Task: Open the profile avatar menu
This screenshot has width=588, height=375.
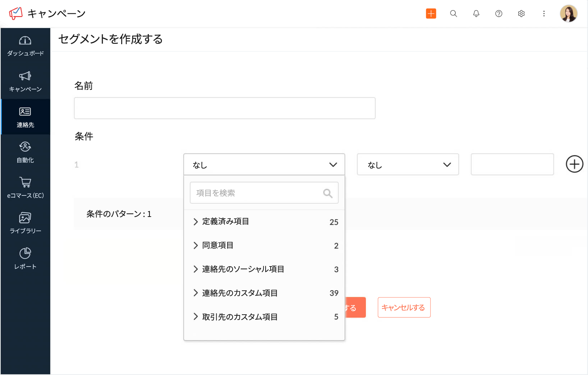Action: pyautogui.click(x=569, y=13)
